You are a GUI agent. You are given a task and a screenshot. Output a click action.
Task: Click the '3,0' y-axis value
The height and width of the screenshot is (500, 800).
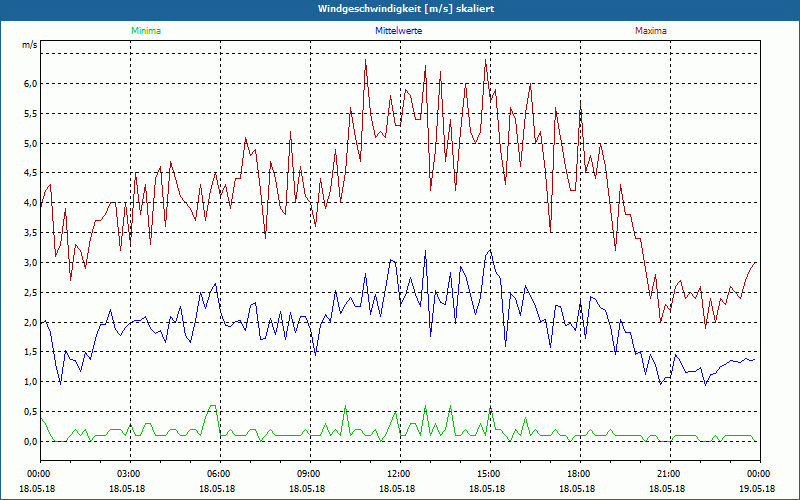pos(31,263)
